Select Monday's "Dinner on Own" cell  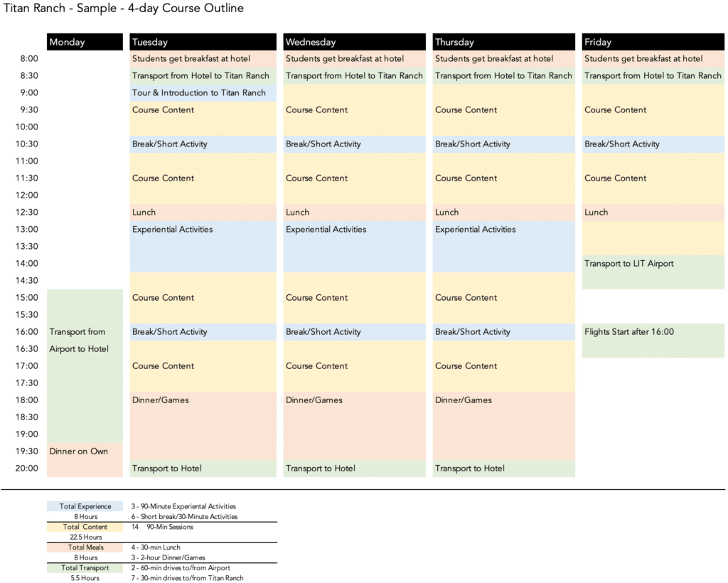(85, 459)
